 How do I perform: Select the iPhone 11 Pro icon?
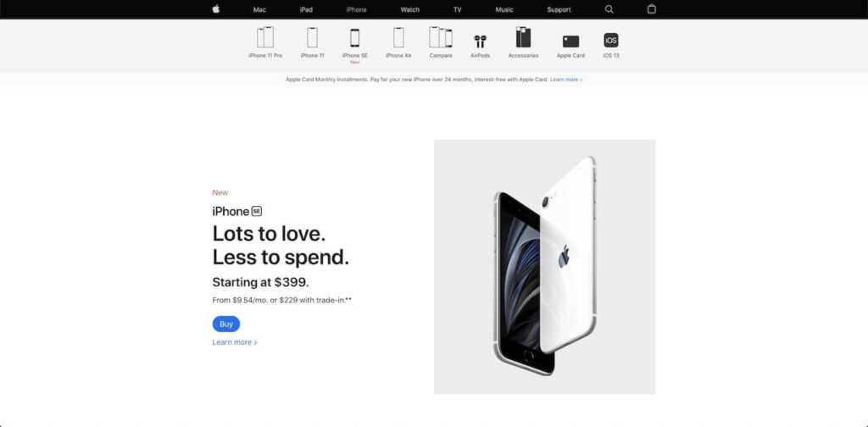coord(265,37)
